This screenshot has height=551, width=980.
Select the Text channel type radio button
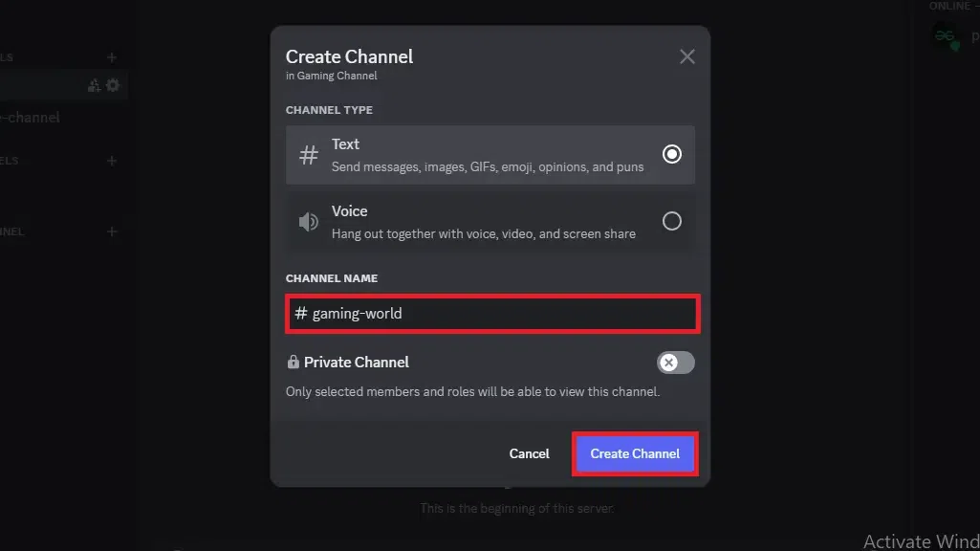(672, 154)
